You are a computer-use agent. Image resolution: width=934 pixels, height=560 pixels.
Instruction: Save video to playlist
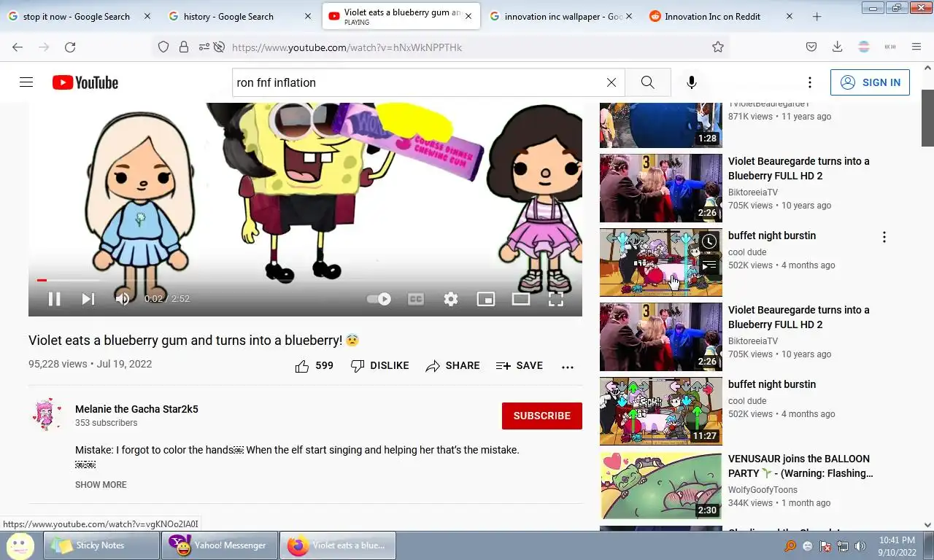pos(520,366)
